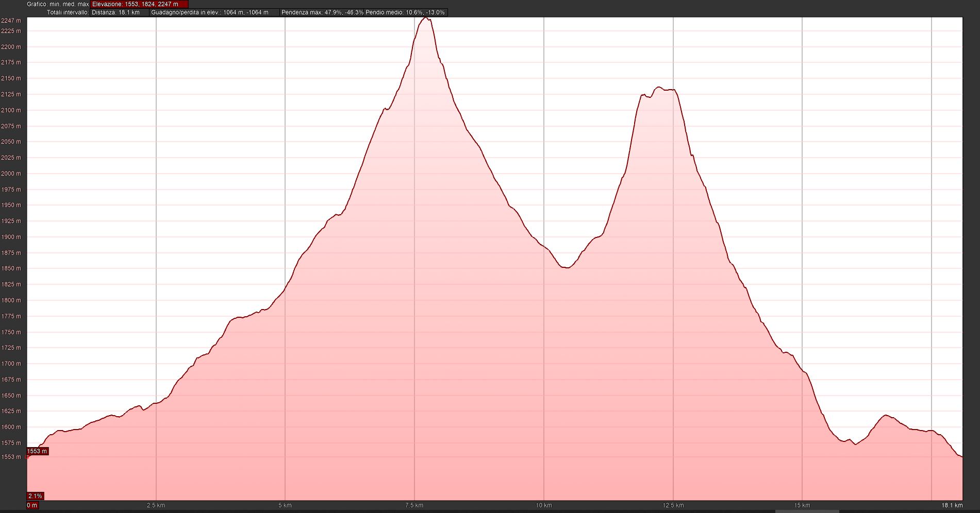Click the 15 km distance axis label
Image resolution: width=980 pixels, height=513 pixels.
[802, 505]
